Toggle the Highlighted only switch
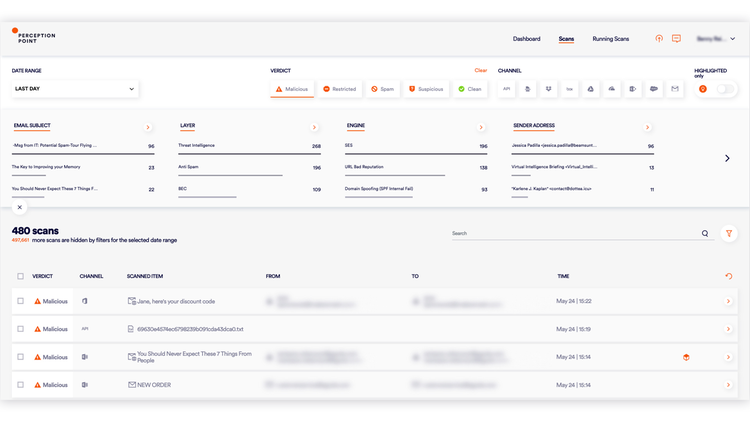750x422 pixels. click(725, 89)
